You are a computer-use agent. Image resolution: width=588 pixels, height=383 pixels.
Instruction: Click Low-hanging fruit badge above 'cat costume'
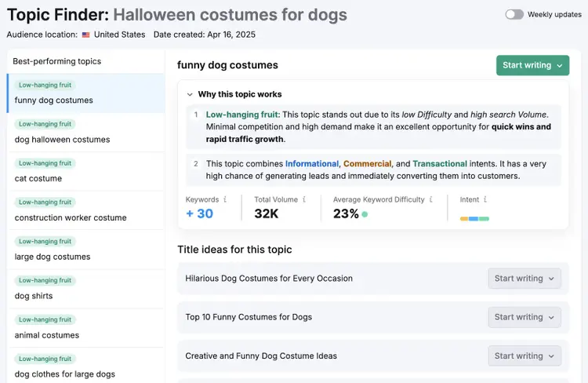point(45,163)
